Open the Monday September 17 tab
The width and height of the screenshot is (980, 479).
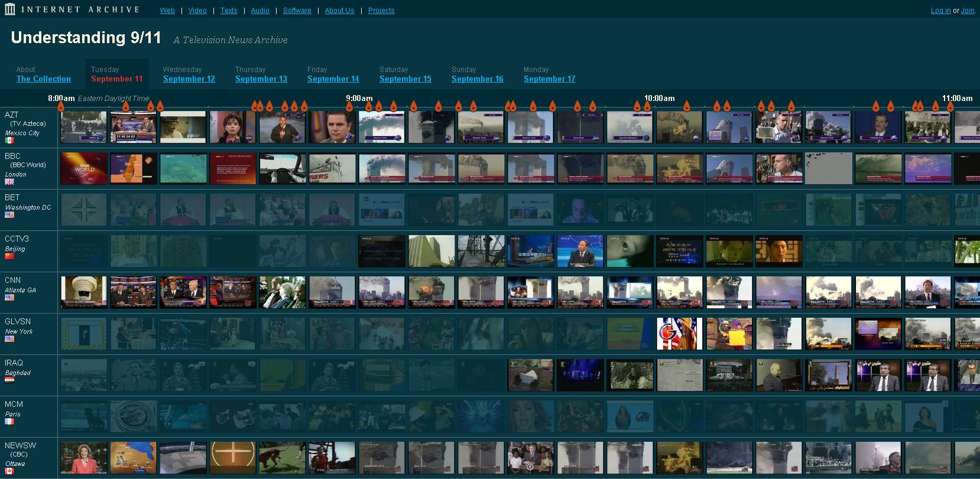549,79
